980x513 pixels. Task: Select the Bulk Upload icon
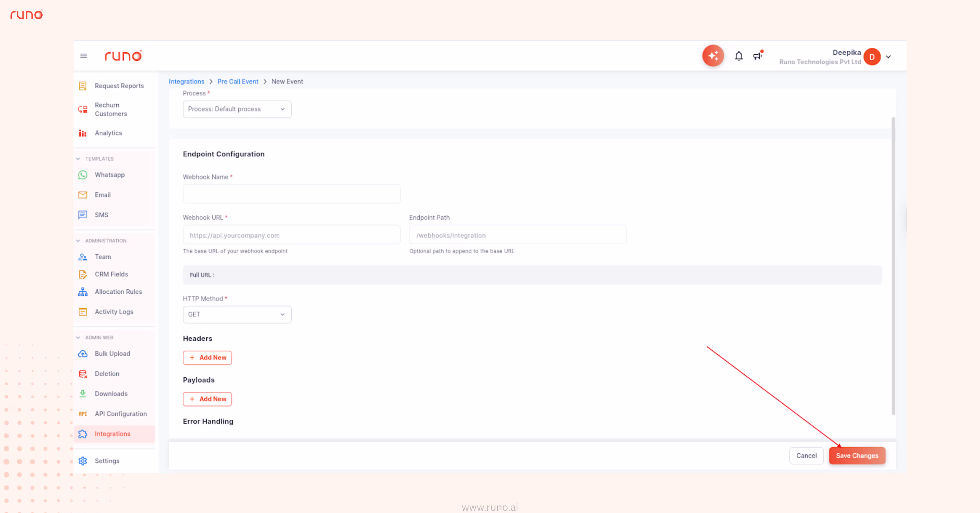pyautogui.click(x=83, y=354)
